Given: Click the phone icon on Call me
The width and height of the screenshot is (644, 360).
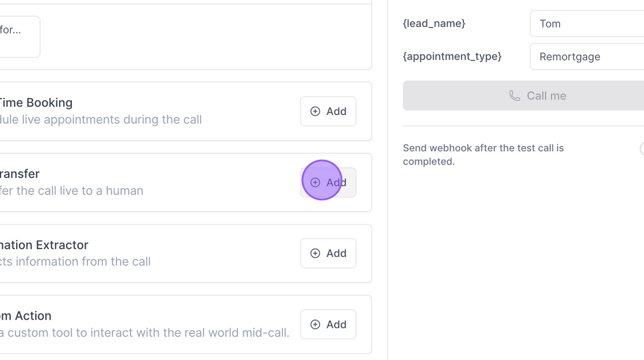Looking at the screenshot, I should (x=515, y=96).
